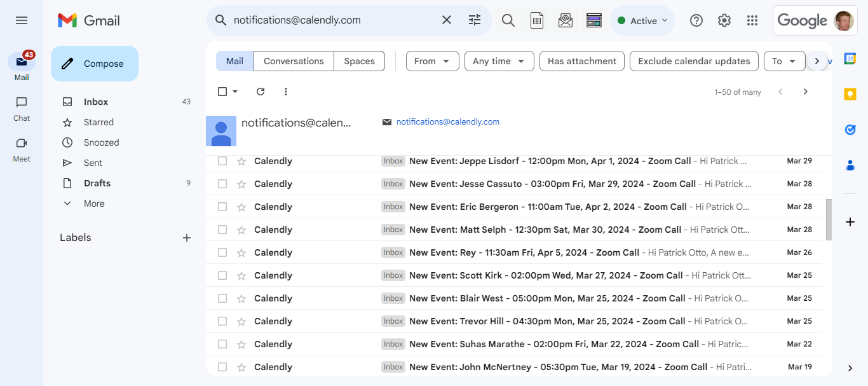Apply the Exclude calendar updates filter
This screenshot has height=386, width=868.
click(x=694, y=61)
